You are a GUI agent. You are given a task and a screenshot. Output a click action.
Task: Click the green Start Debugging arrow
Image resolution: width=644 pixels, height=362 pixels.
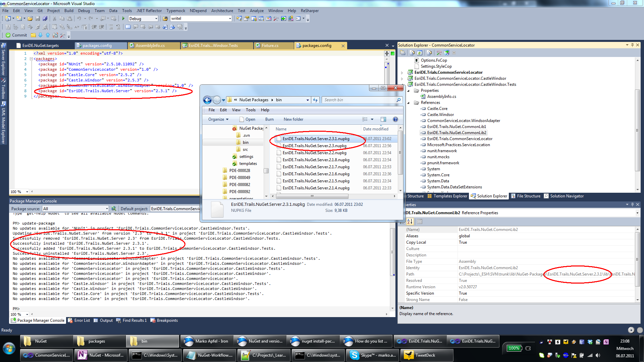(123, 18)
